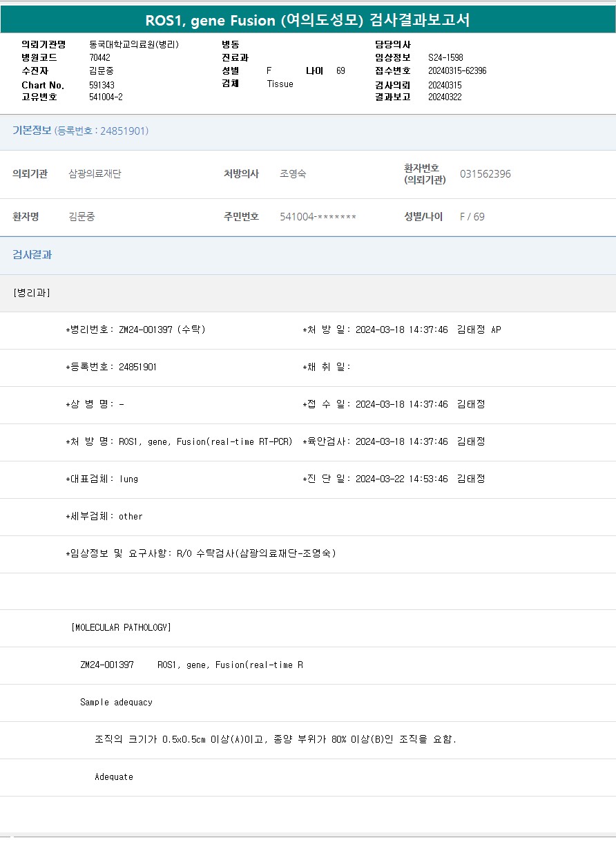Click the Sample adequacy label

[116, 703]
